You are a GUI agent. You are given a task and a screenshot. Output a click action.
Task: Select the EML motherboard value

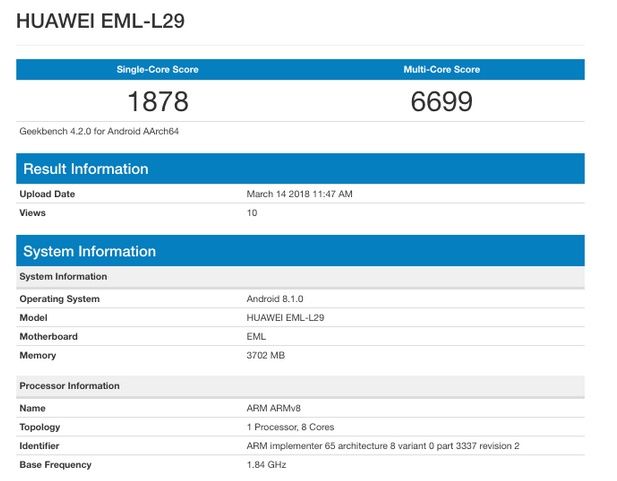(256, 337)
